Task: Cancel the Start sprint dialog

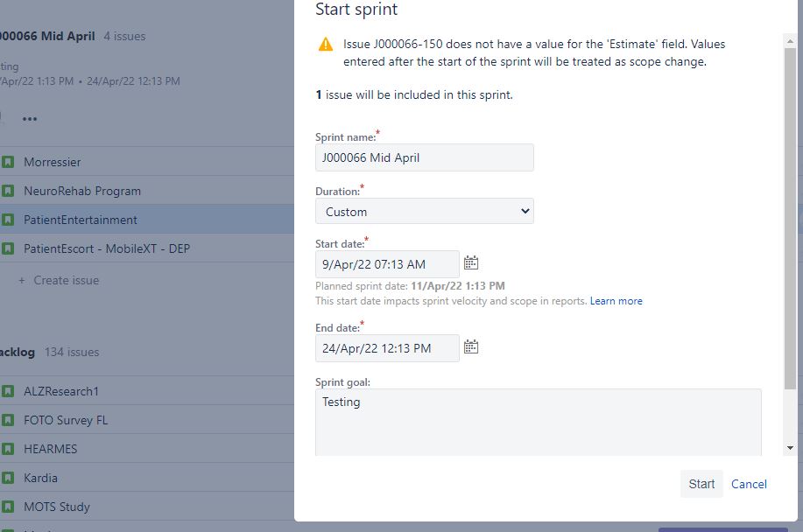Action: point(749,484)
